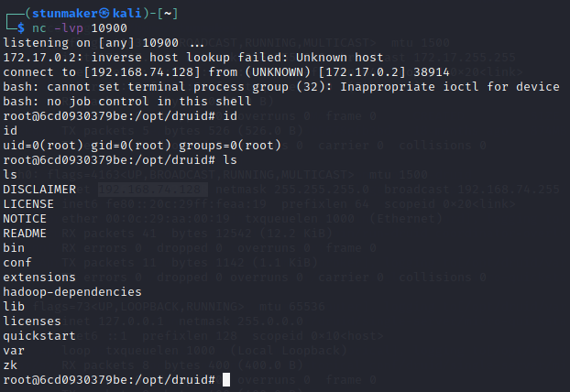Screen dimensions: 570x392
Task: Click the 'bin' directory entry
Action: click(x=14, y=247)
